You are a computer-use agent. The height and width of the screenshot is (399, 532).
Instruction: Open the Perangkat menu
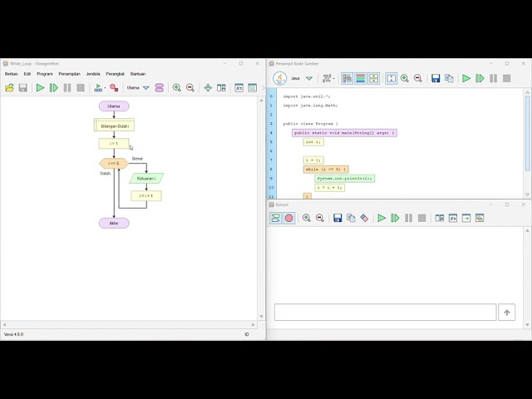[x=115, y=74]
